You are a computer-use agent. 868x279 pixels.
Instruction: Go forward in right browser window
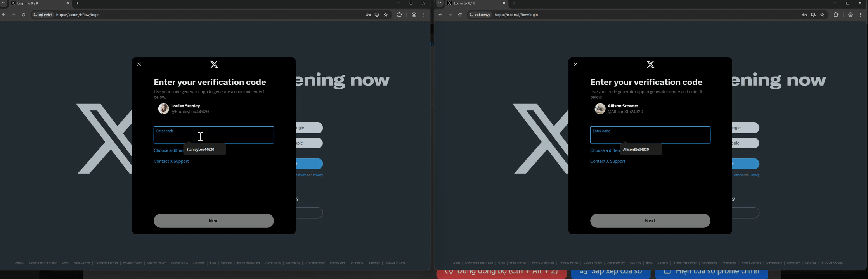tap(450, 15)
